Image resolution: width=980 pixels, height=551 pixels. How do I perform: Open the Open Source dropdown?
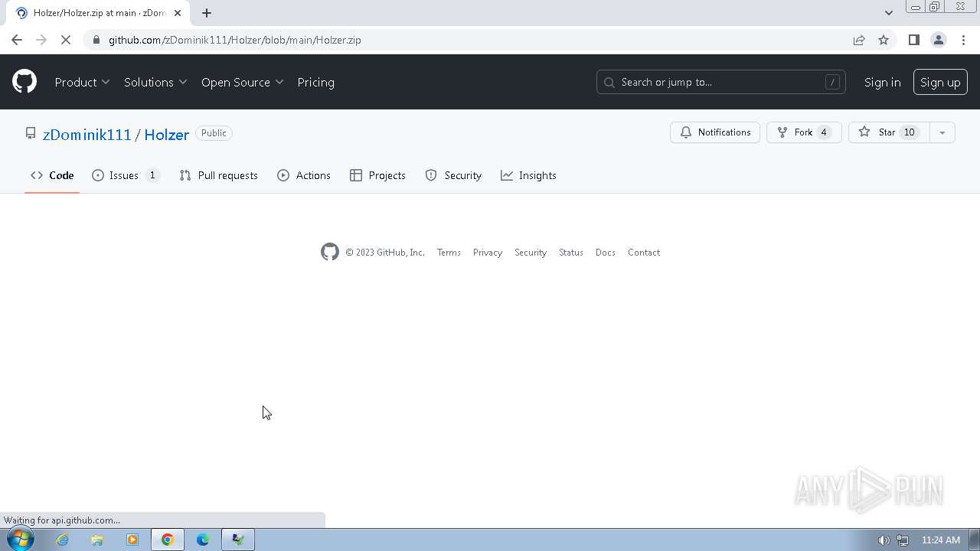(x=242, y=82)
